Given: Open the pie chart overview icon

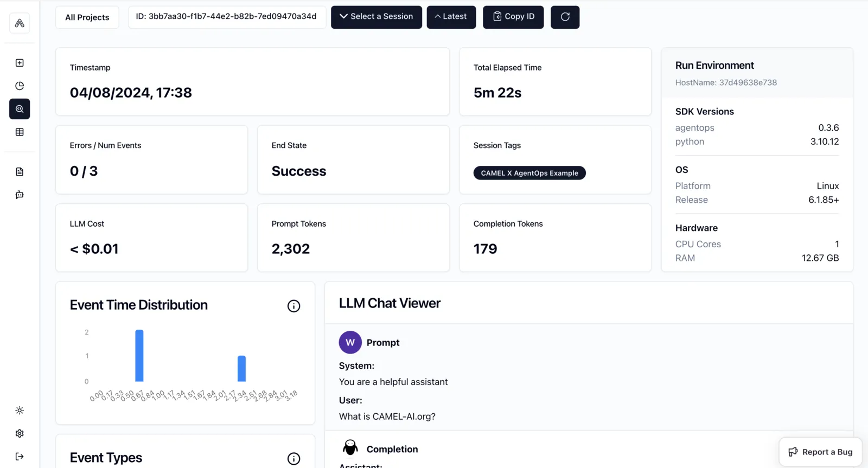Looking at the screenshot, I should pos(20,86).
